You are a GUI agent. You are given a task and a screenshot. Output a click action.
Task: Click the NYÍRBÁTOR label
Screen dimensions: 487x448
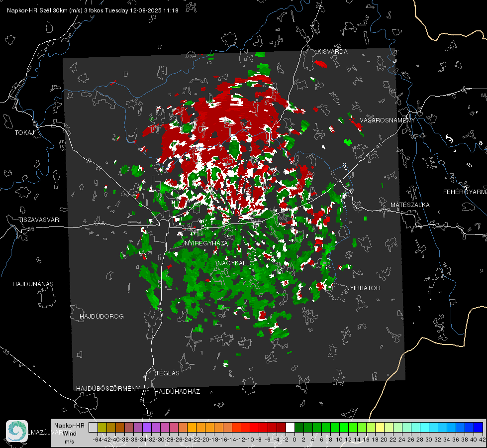(x=363, y=288)
